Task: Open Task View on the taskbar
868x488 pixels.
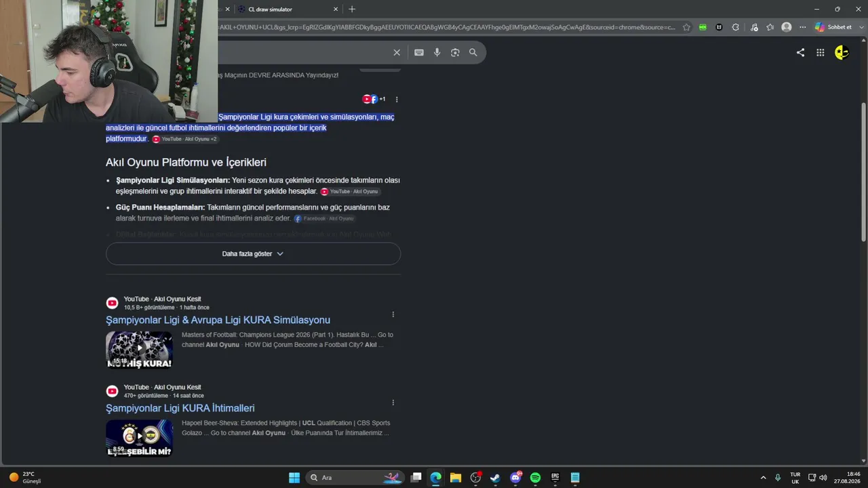Action: [416, 478]
